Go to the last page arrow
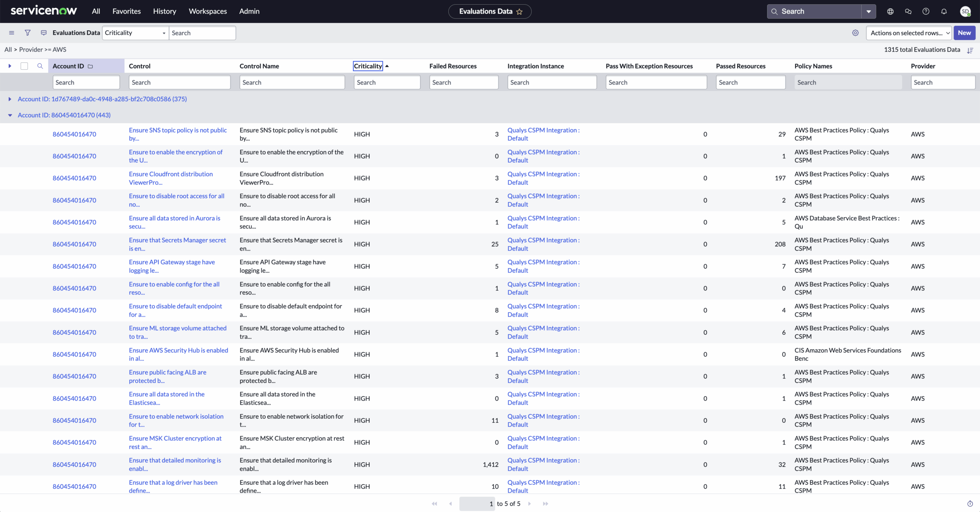This screenshot has height=512, width=980. tap(546, 504)
